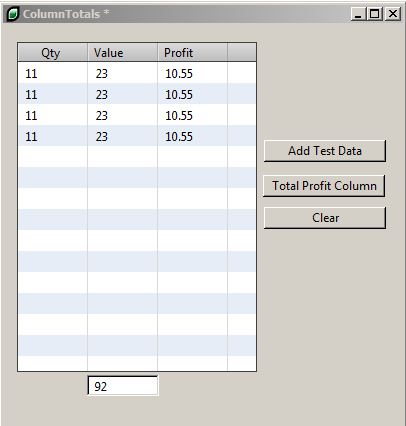Viewport: 406px width, 426px height.
Task: Click the green ColumnTotals app icon
Action: [x=13, y=14]
